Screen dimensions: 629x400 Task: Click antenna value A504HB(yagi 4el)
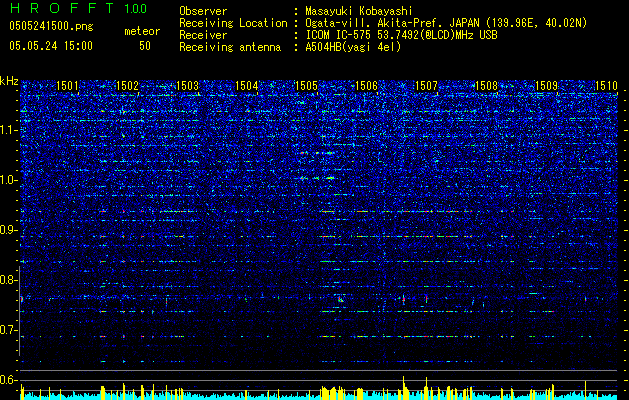click(353, 47)
